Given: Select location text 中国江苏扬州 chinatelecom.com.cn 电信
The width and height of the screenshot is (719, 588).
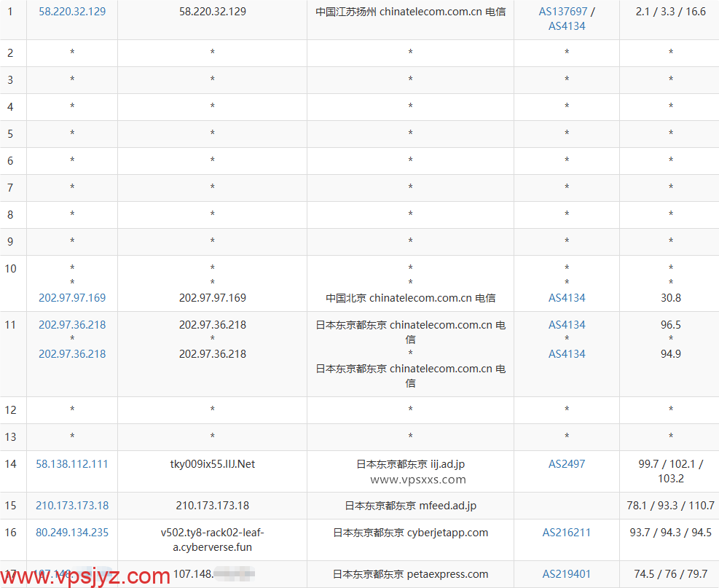Looking at the screenshot, I should click(x=410, y=12).
